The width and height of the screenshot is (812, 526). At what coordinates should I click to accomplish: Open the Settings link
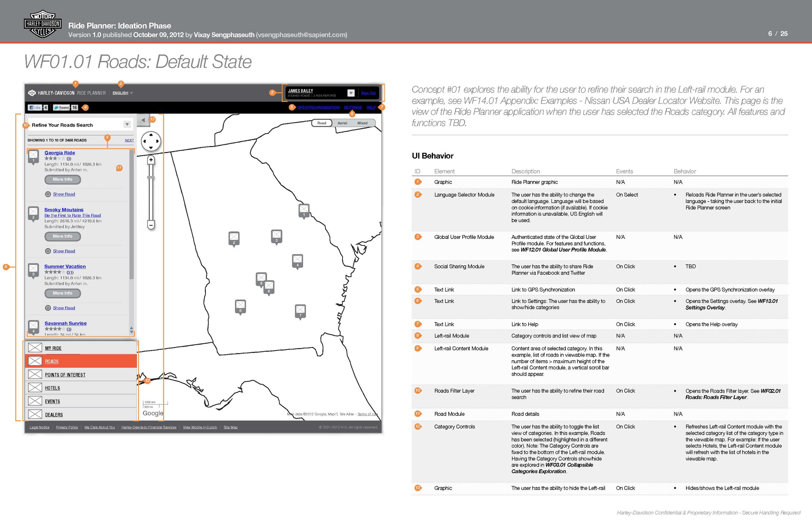click(353, 108)
